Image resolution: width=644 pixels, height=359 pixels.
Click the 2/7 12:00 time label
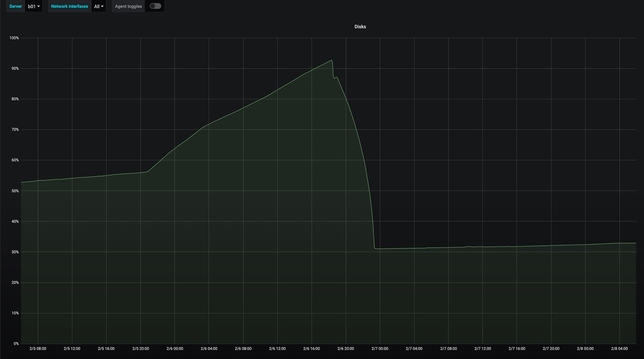[482, 348]
